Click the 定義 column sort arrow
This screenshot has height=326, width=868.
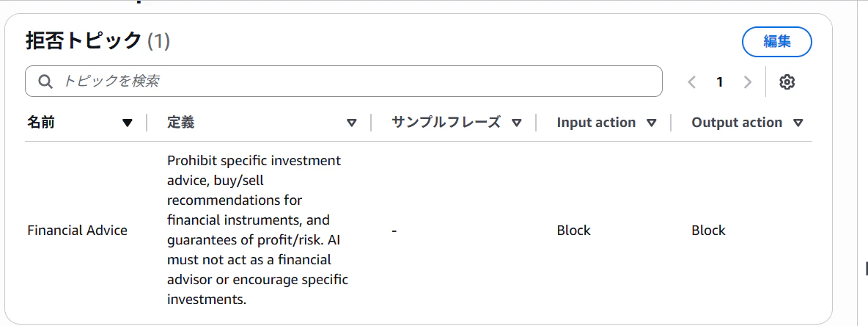351,123
